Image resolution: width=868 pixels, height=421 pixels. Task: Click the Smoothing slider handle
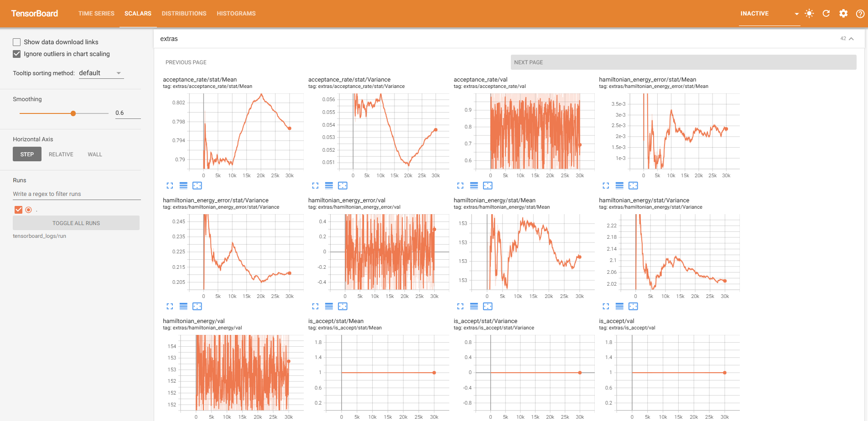click(73, 113)
